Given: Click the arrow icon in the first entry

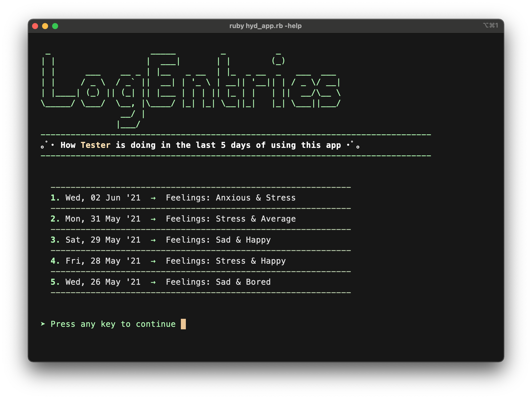Looking at the screenshot, I should click(x=153, y=198).
